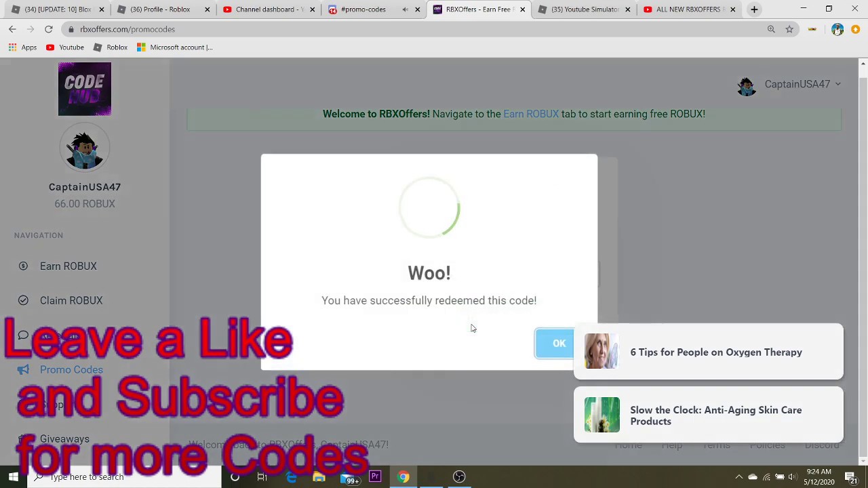Open the Oxygen Therapy tips ad
This screenshot has height=488, width=868.
(709, 352)
